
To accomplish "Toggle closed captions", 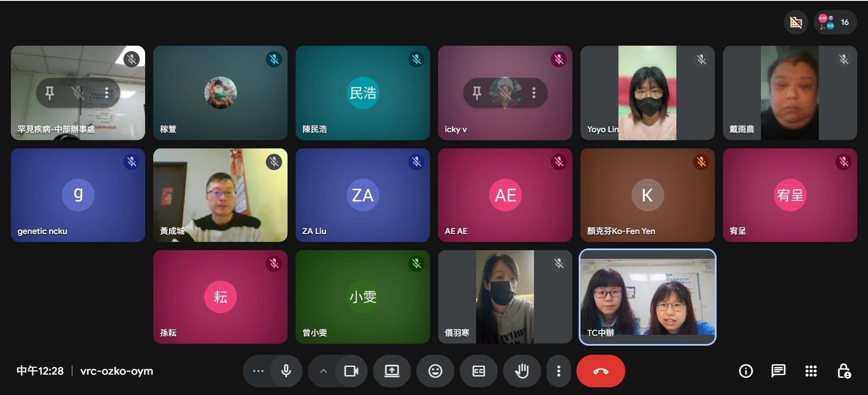I will point(478,371).
